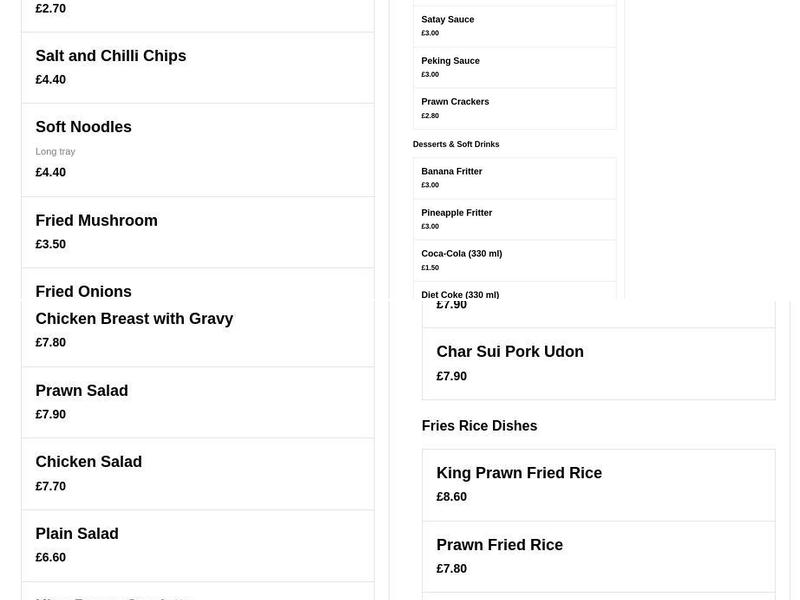Click the Char Sui Pork Udon dish
The image size is (800, 600).
[x=510, y=352]
